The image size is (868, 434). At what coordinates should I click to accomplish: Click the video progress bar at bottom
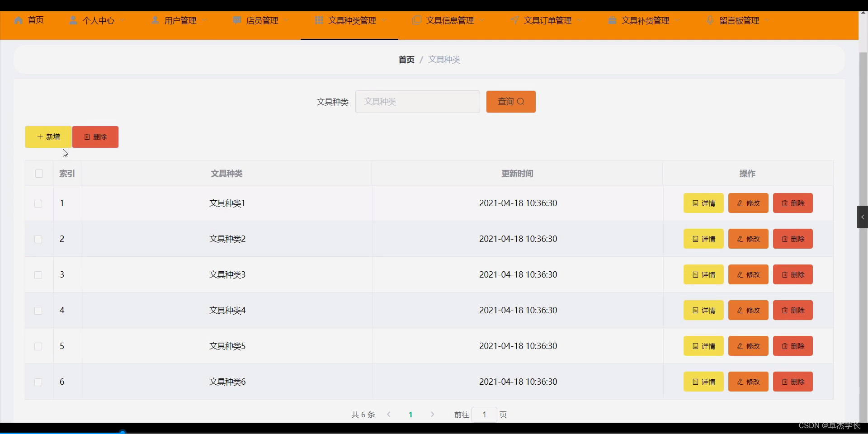click(x=434, y=432)
